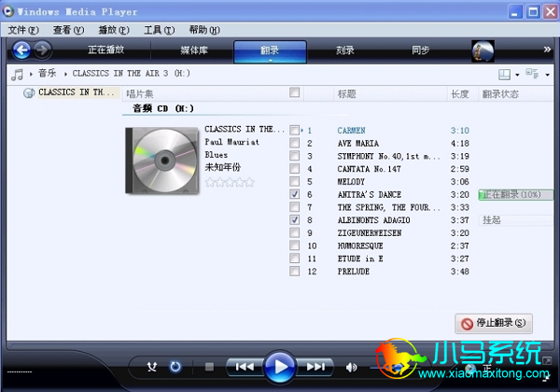The height and width of the screenshot is (392, 560).
Task: Switch to the 正在播放 tab
Action: 106,50
